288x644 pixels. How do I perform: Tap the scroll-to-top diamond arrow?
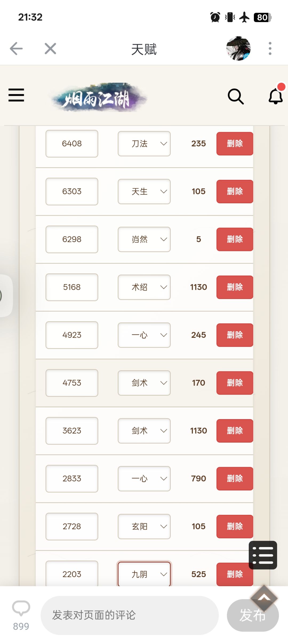point(264,598)
